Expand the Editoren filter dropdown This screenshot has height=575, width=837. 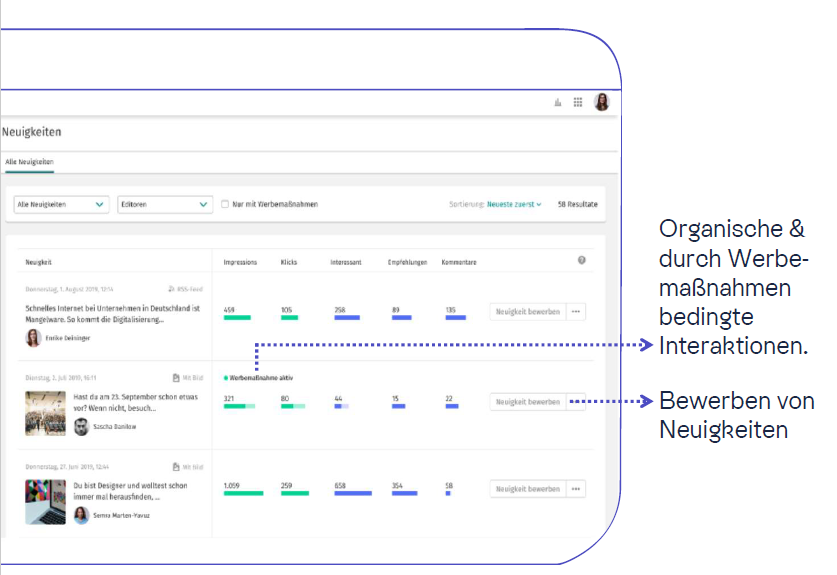point(164,204)
